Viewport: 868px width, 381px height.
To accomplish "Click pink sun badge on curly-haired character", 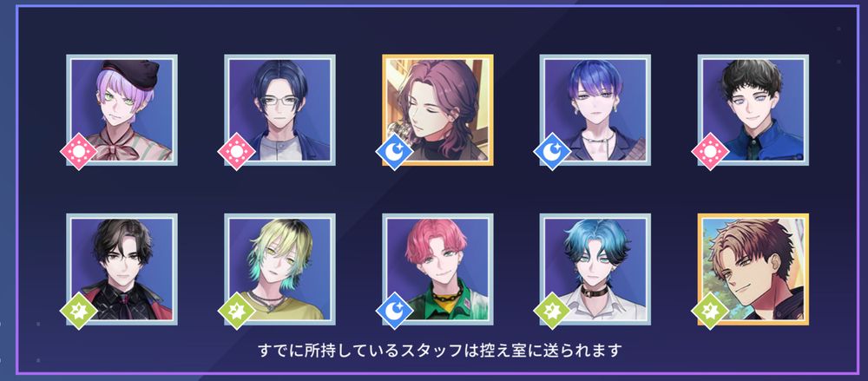I will 710,151.
